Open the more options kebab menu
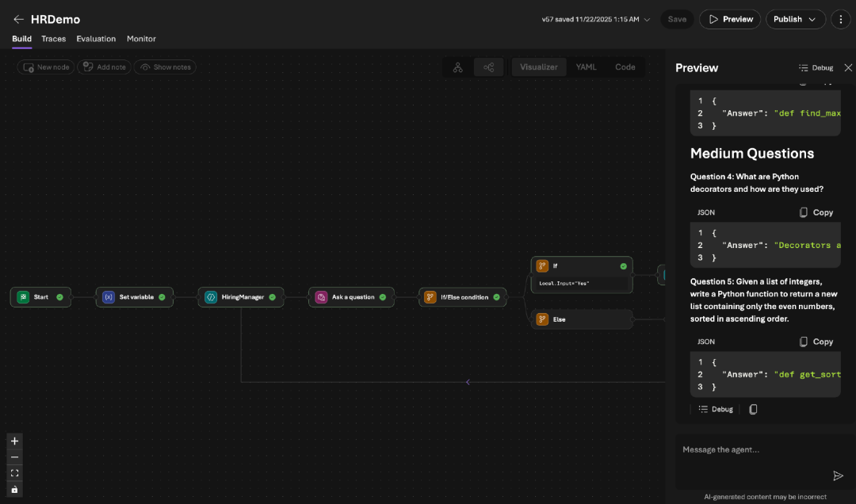Viewport: 856px width, 504px height. [841, 19]
